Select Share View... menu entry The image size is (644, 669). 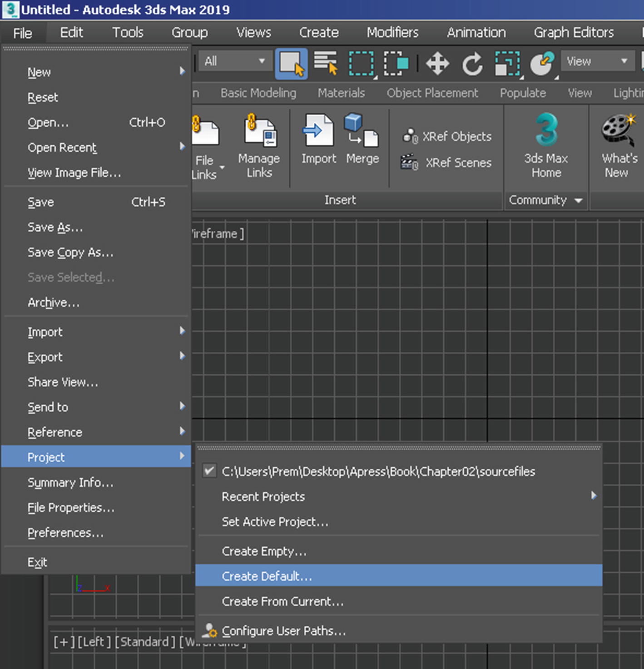[96, 382]
